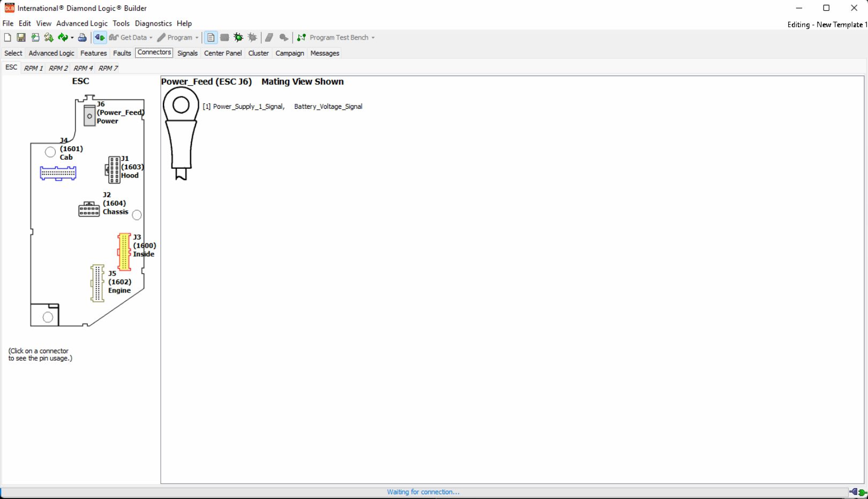Click the Waiting for connection progress bar
Screen dimensions: 868x499
423,491
